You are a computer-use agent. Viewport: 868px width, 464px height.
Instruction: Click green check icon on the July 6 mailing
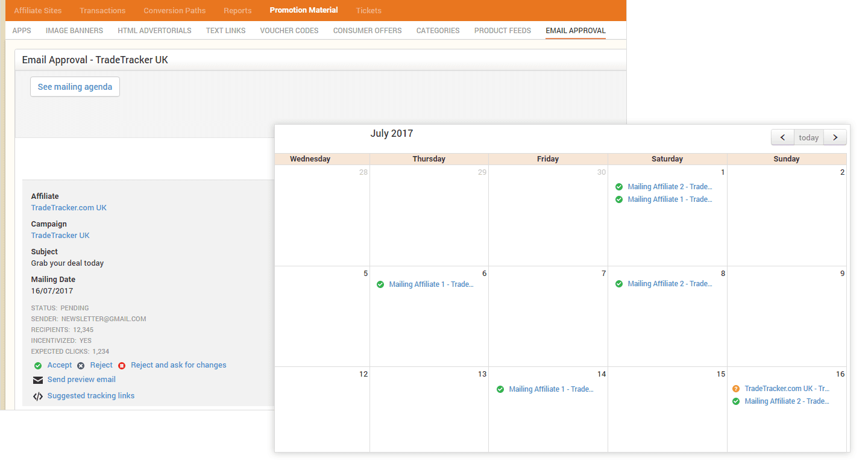click(x=380, y=284)
